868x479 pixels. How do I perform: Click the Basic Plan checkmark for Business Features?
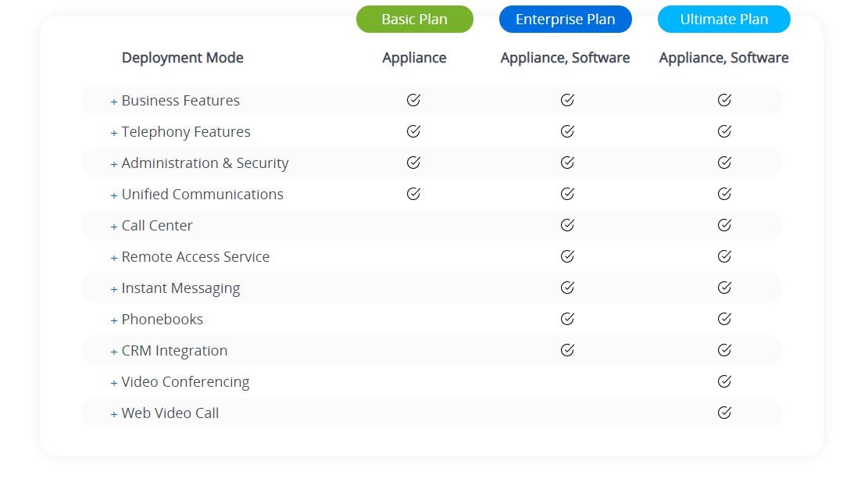(414, 100)
